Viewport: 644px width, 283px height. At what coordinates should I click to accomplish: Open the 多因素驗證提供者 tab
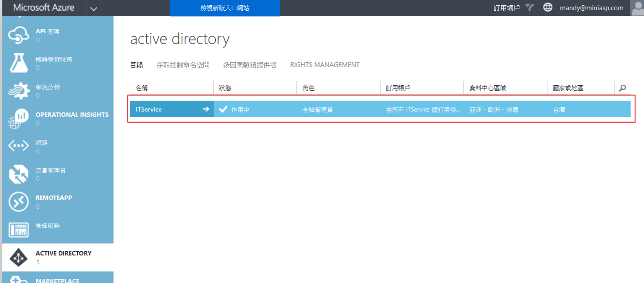click(x=250, y=65)
